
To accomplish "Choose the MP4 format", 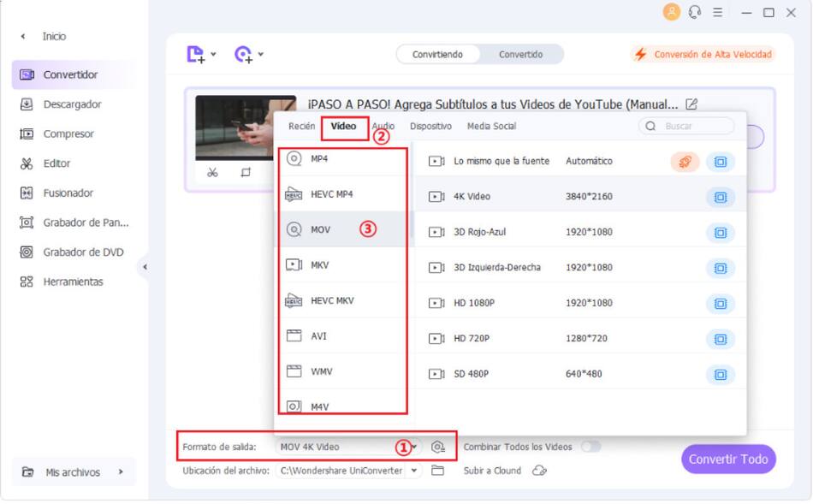I will 342,158.
